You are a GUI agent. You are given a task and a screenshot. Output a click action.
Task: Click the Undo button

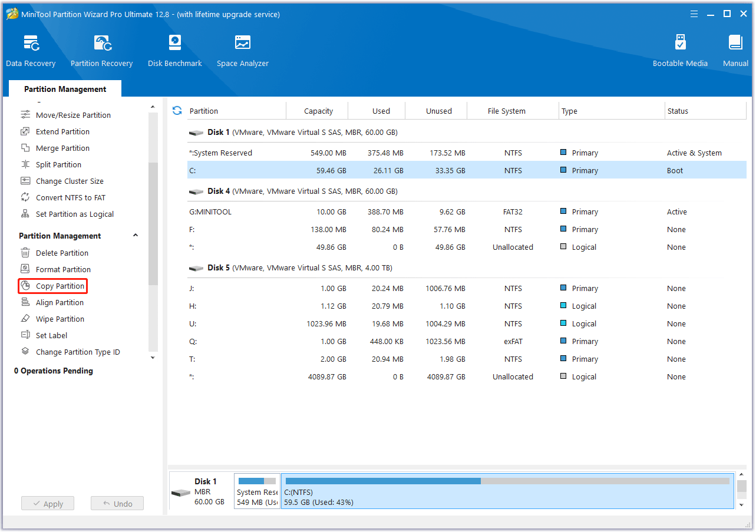[117, 504]
